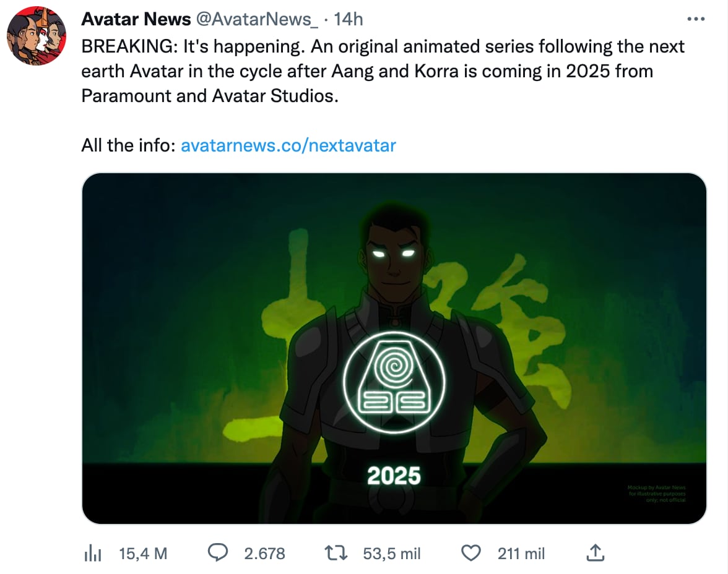Open the Avatar News display name profile

pos(136,20)
